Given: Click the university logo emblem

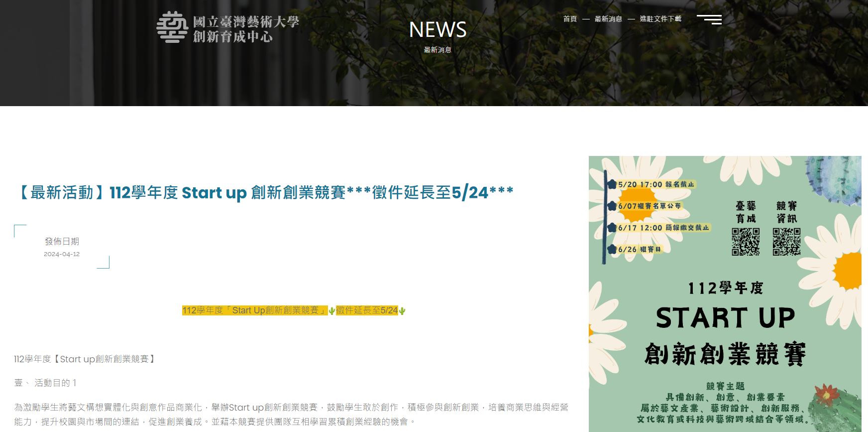Looking at the screenshot, I should tap(172, 27).
